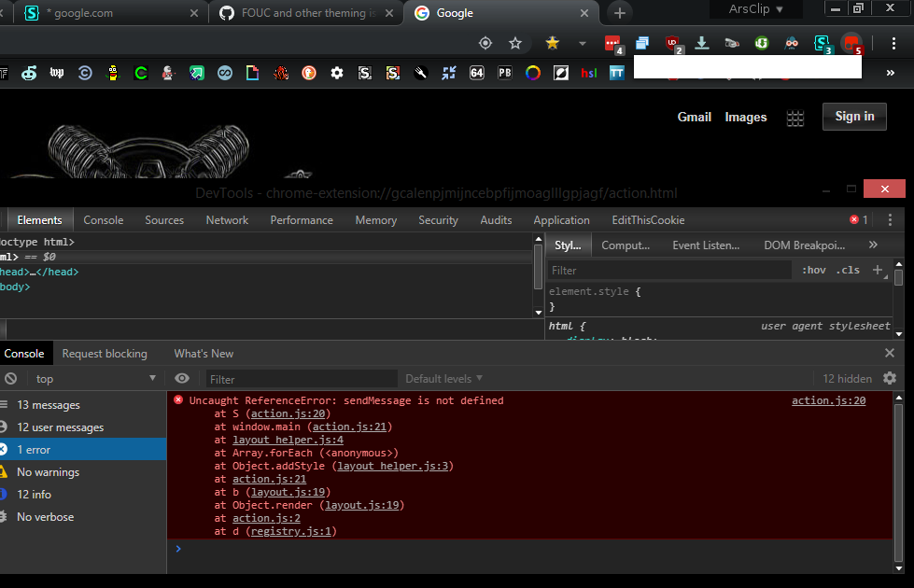
Task: Bookmark this page with the outline star
Action: pos(515,43)
